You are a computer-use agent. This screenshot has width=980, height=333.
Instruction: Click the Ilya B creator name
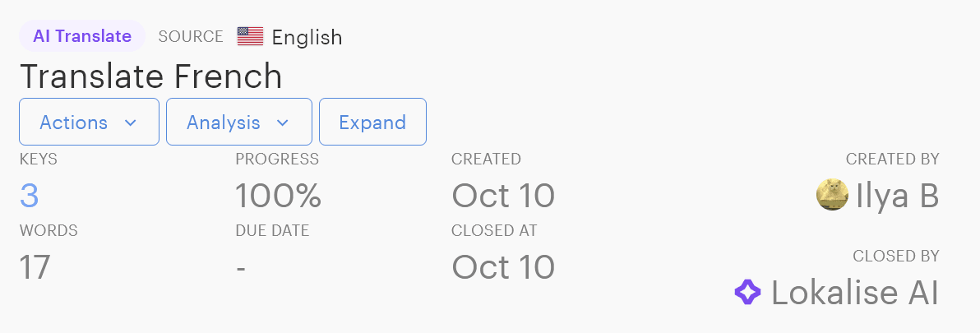(897, 196)
